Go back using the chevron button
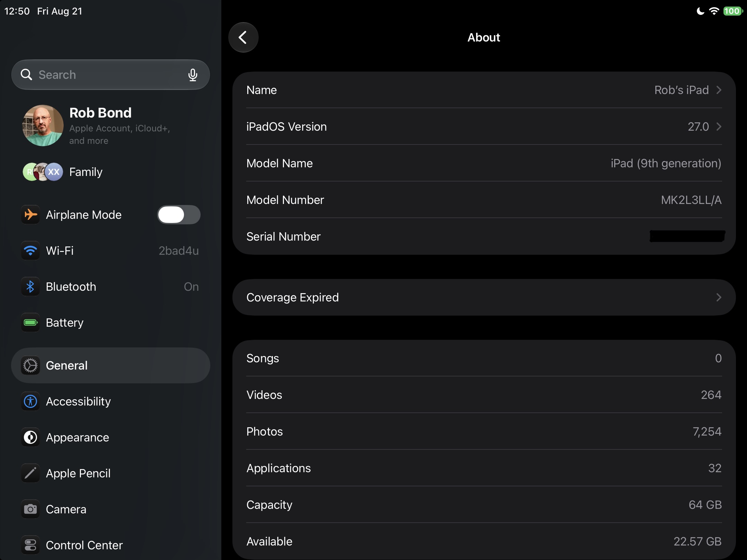The height and width of the screenshot is (560, 747). (x=243, y=37)
